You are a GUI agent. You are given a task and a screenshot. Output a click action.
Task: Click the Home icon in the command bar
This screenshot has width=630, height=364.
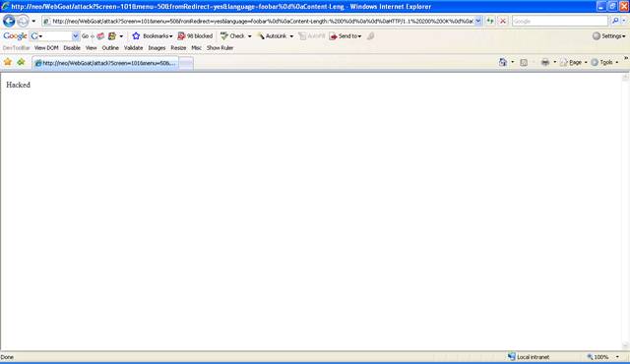tap(503, 62)
